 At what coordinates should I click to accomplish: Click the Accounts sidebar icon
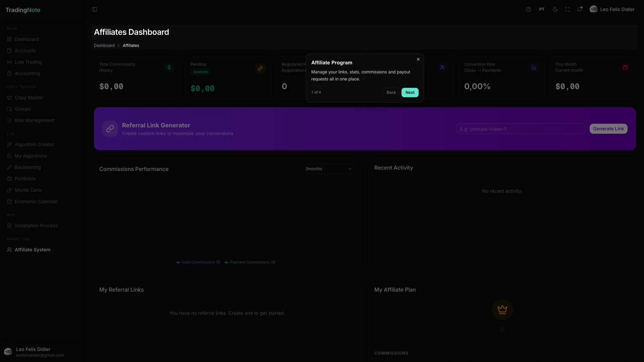click(x=9, y=51)
